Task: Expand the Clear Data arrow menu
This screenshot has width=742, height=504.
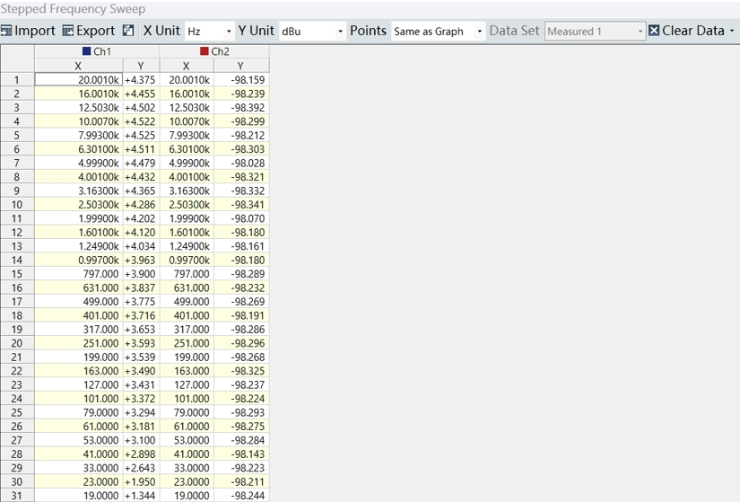Action: point(733,31)
